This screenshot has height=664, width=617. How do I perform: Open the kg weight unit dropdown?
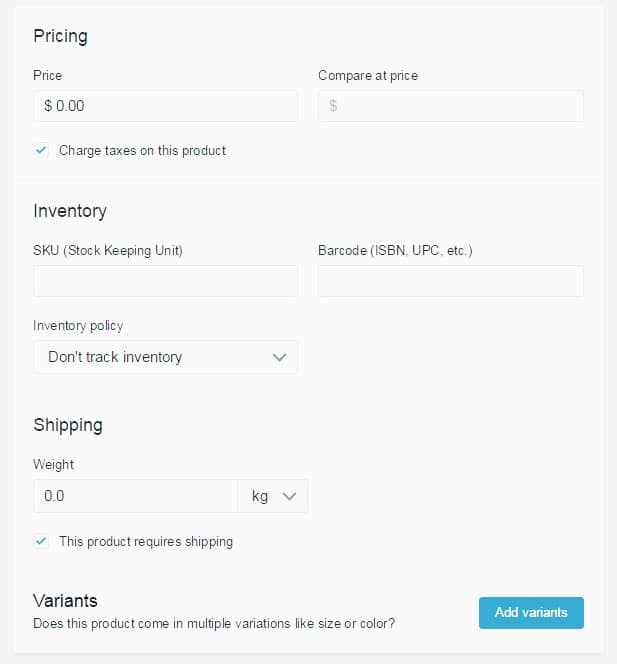coord(272,496)
